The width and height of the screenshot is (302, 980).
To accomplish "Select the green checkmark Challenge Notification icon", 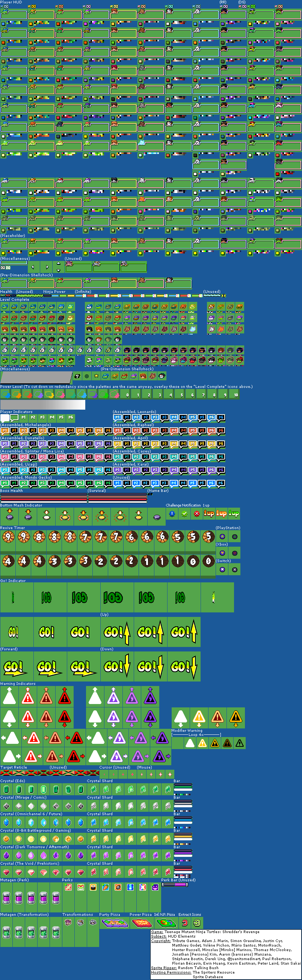I will click(x=184, y=514).
